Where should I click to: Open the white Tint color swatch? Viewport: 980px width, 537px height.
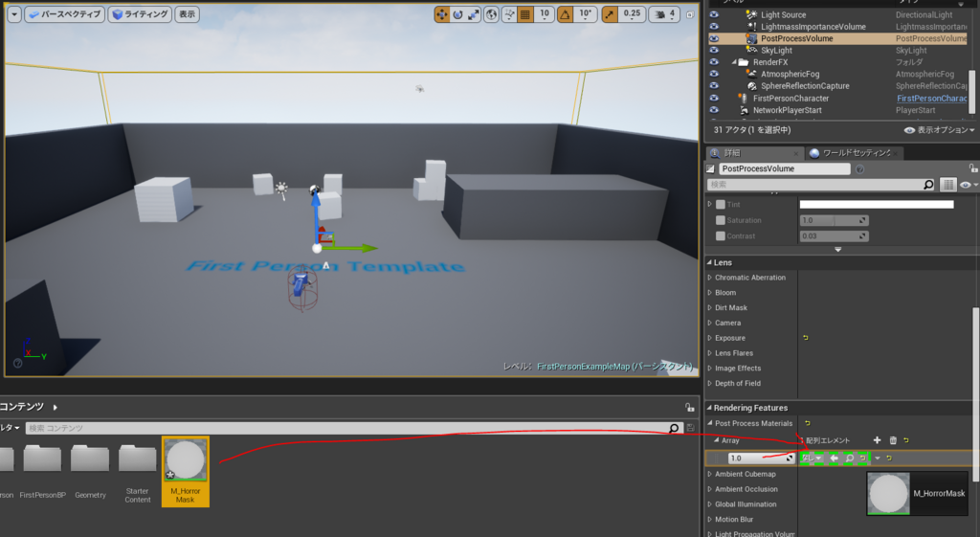click(877, 205)
